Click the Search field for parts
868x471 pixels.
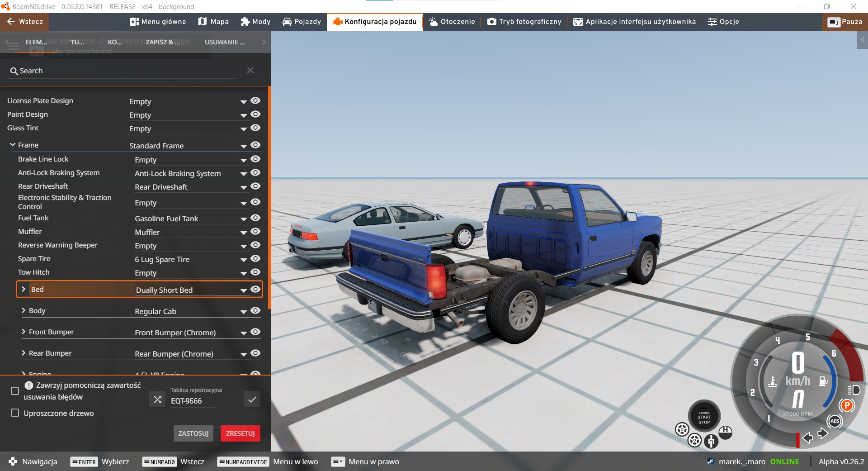[122, 71]
